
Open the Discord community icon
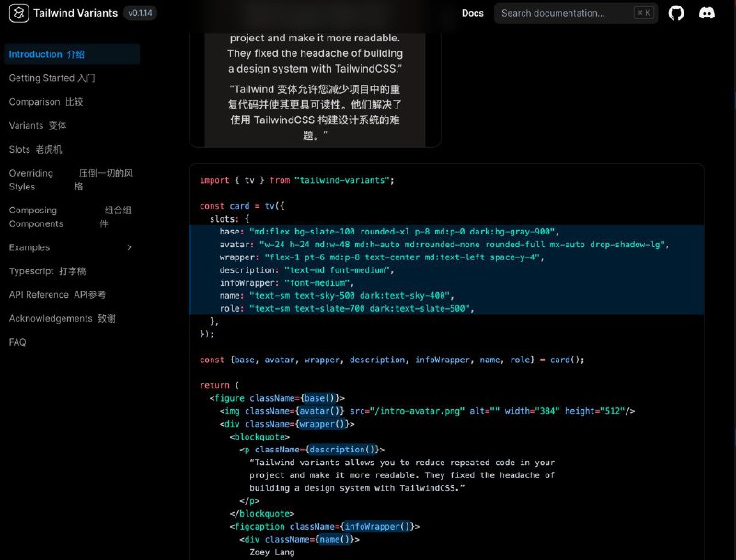tap(705, 13)
